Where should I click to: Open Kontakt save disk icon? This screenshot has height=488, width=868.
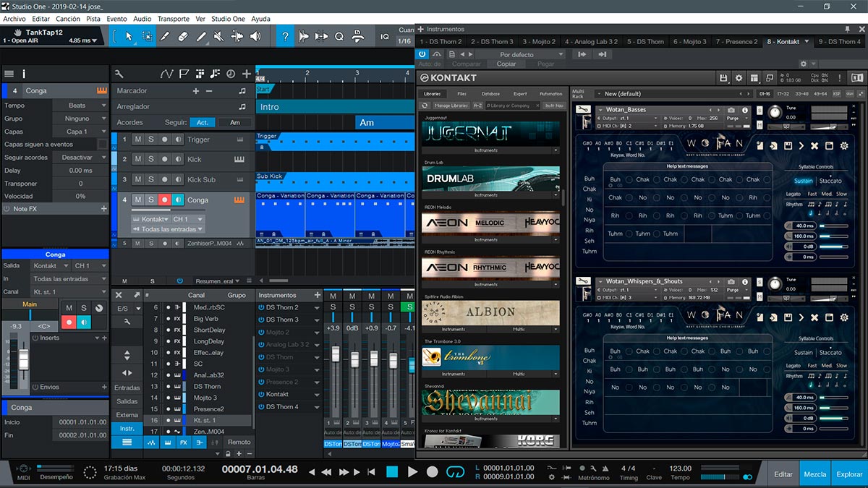[x=723, y=78]
